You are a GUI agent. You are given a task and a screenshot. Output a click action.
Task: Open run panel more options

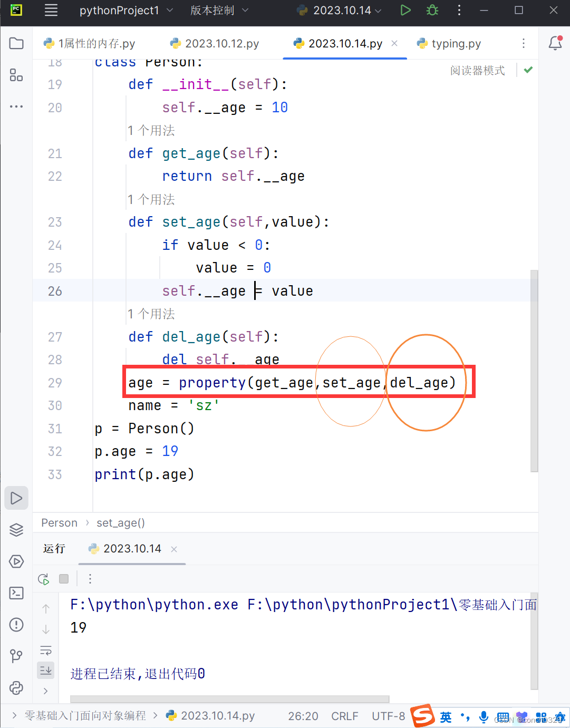point(90,579)
